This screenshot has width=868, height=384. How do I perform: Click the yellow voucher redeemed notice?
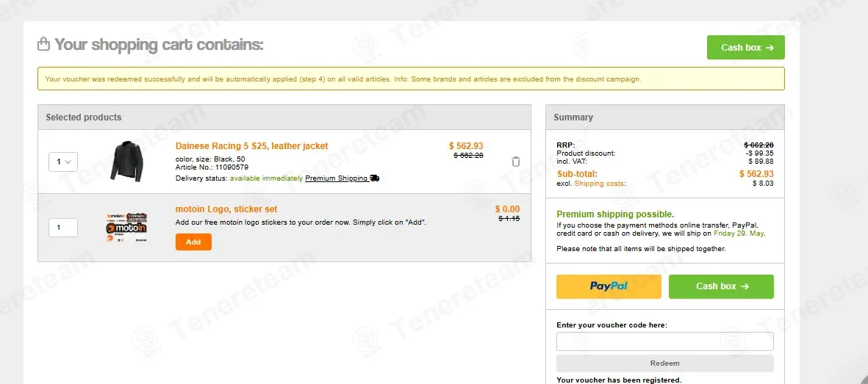pyautogui.click(x=411, y=79)
